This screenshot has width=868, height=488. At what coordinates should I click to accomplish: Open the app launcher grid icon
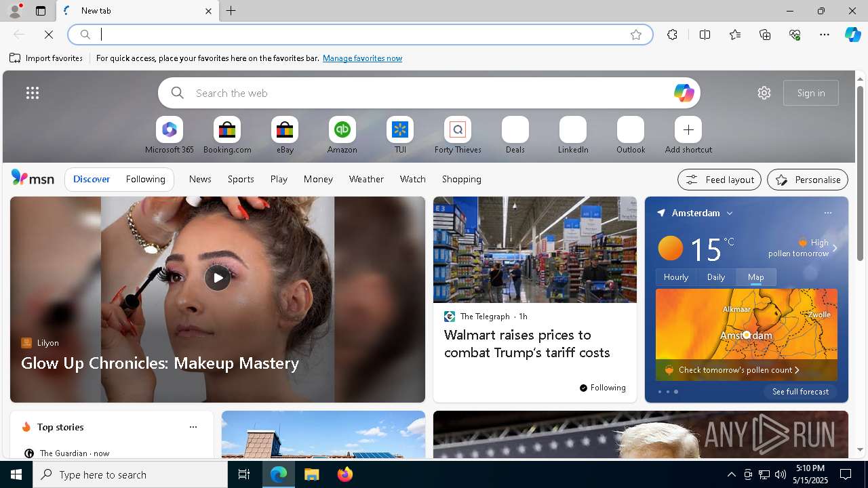33,93
